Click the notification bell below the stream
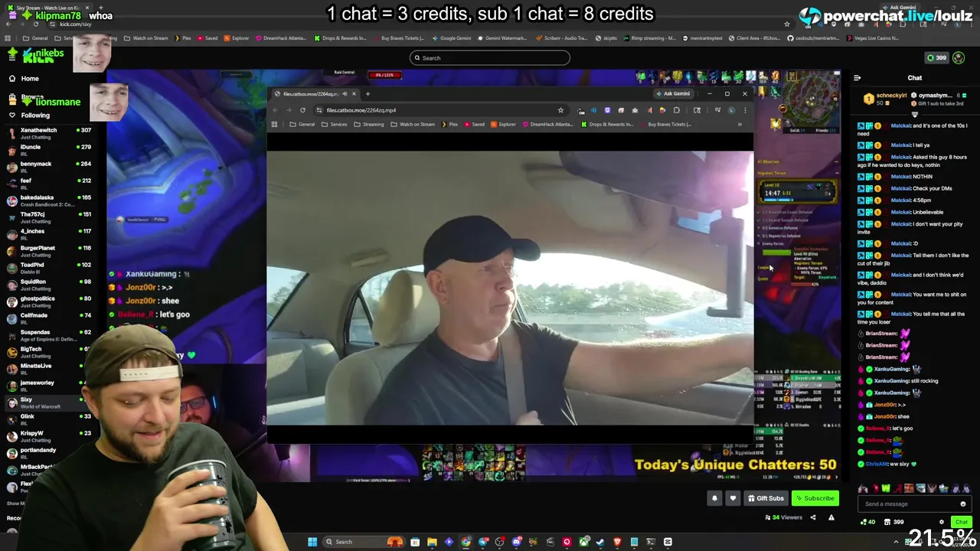 (x=714, y=498)
